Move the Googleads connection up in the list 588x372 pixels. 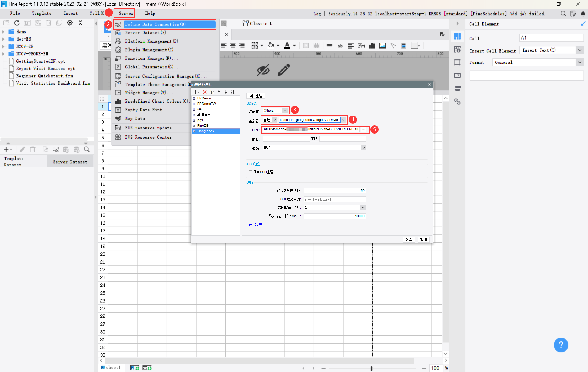pos(219,92)
